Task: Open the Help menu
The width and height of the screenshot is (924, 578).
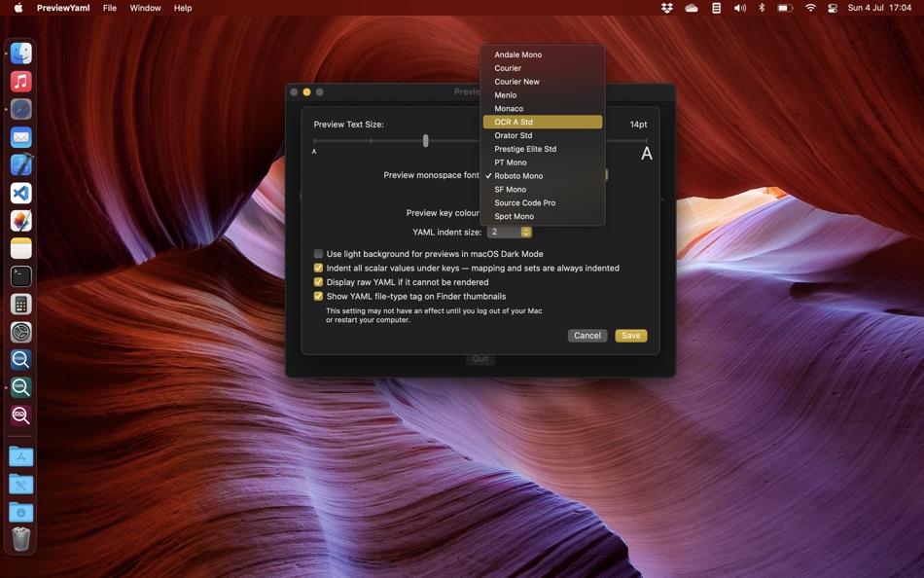Action: tap(183, 8)
